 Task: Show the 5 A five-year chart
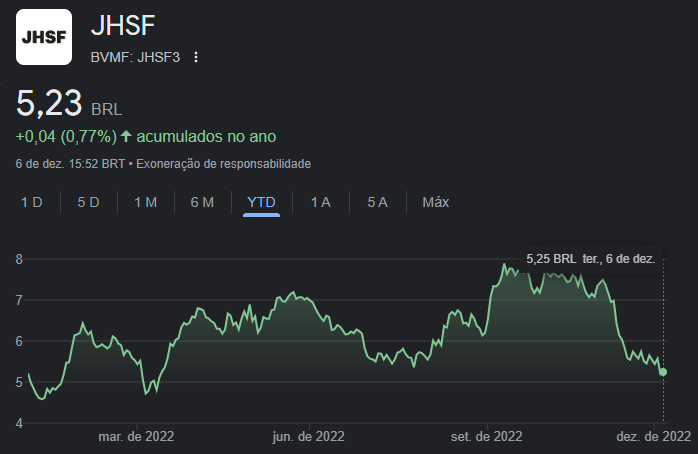377,202
